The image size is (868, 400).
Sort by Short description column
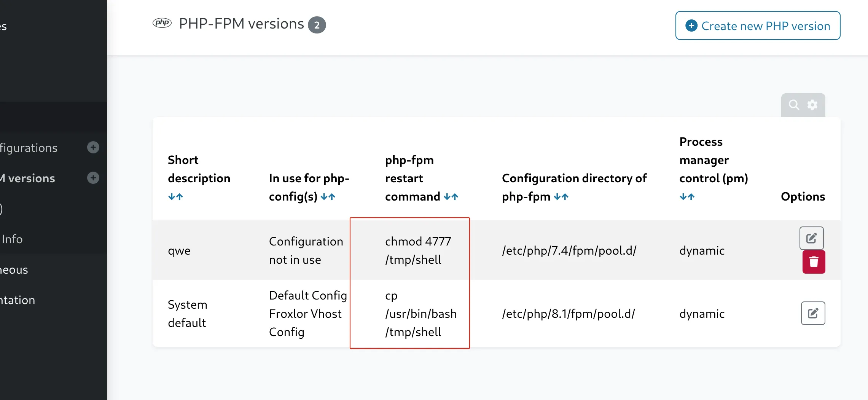pyautogui.click(x=176, y=197)
